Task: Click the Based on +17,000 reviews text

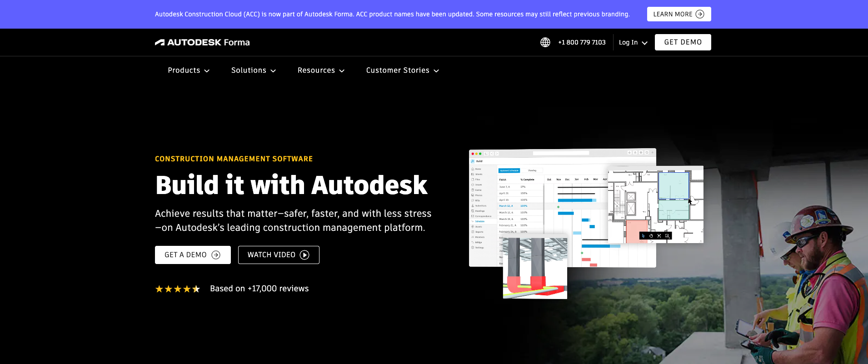Action: [x=259, y=289]
